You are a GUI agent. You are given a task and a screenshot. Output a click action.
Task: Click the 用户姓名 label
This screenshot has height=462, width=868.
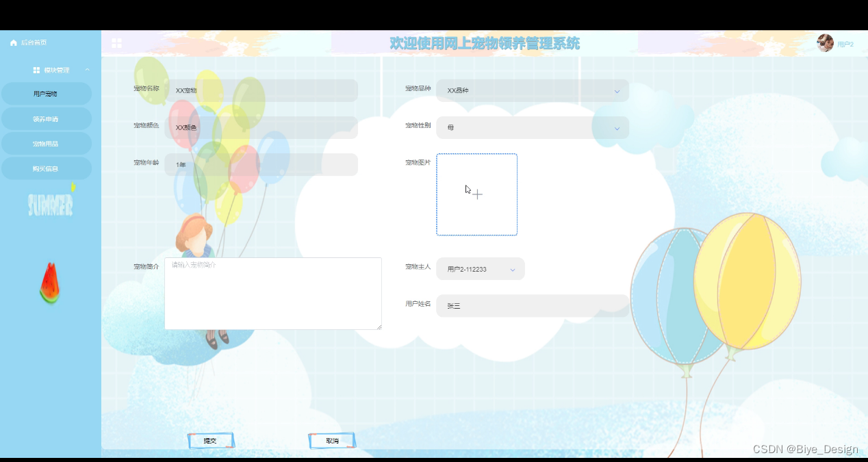coord(418,303)
